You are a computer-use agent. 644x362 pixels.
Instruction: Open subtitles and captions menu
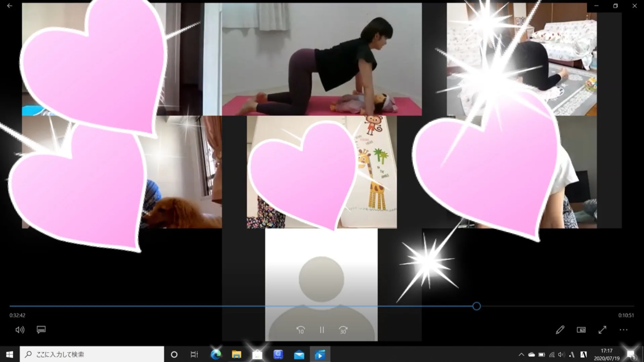(x=41, y=330)
